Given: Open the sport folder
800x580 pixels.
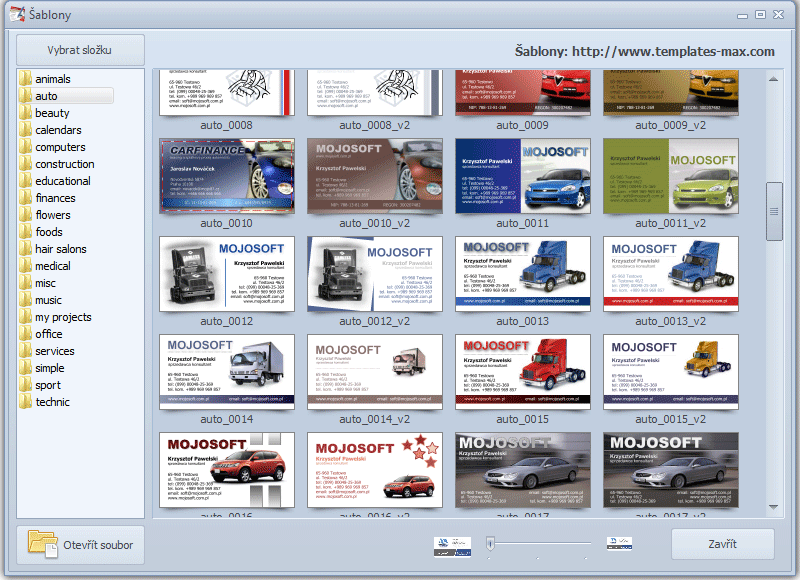Looking at the screenshot, I should (40, 385).
